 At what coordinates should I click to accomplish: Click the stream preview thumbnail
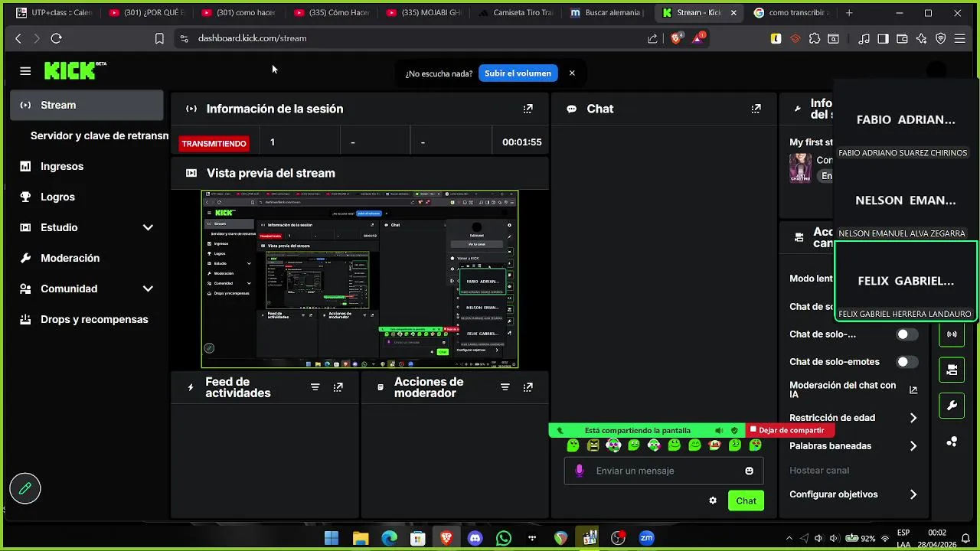click(360, 279)
